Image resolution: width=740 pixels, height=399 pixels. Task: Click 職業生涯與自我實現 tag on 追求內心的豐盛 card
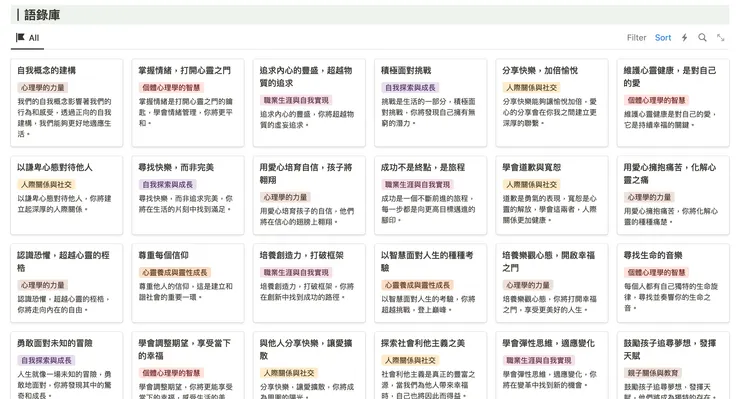point(296,100)
